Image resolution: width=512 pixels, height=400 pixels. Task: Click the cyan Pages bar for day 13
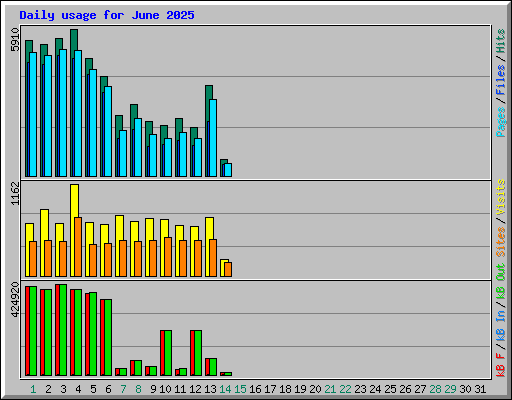pyautogui.click(x=213, y=138)
